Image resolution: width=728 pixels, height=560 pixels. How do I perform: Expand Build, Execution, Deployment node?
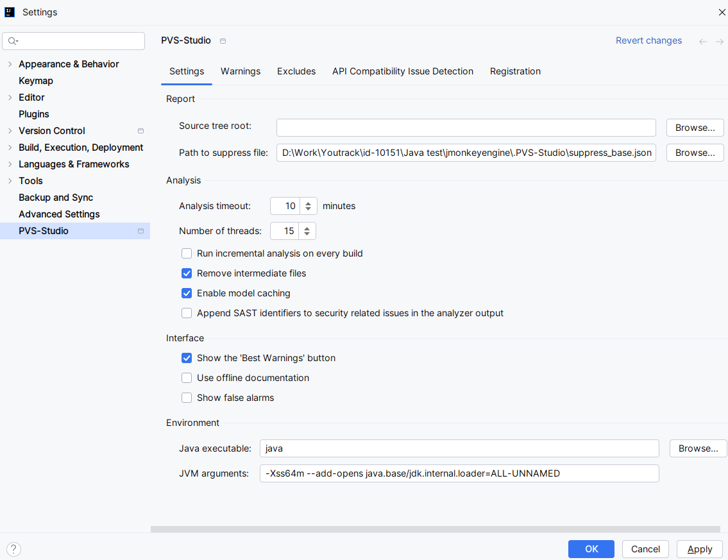pyautogui.click(x=10, y=148)
